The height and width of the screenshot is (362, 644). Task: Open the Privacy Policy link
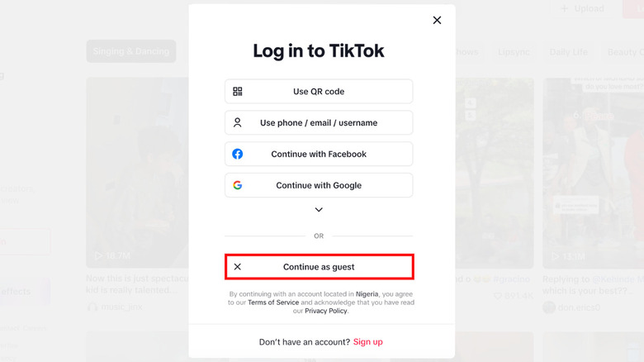click(x=325, y=311)
